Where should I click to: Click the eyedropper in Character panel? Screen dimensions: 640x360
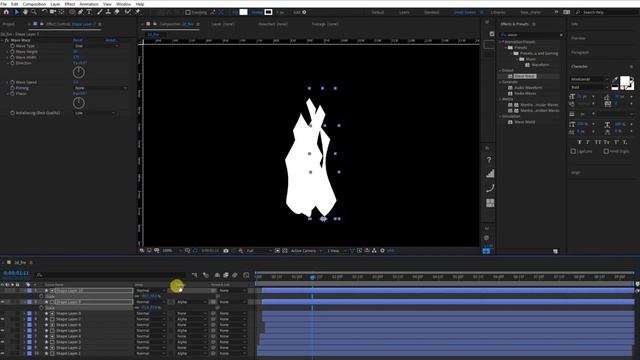615,80
